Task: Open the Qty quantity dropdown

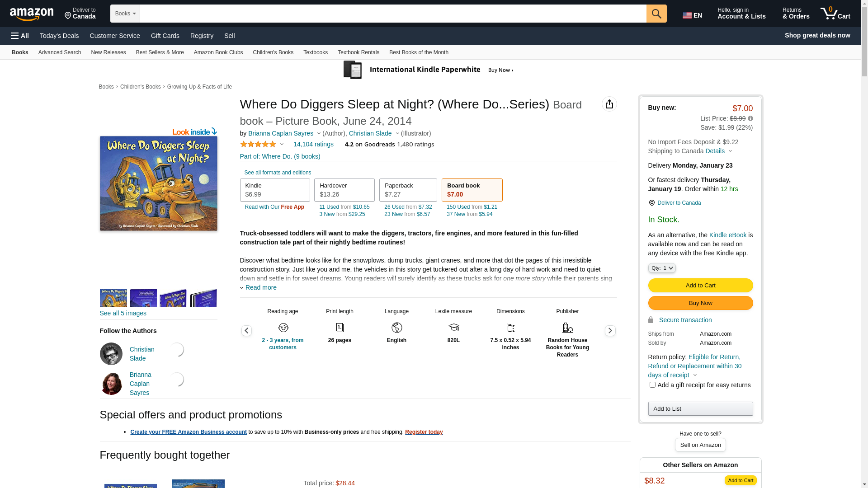Action: point(662,268)
